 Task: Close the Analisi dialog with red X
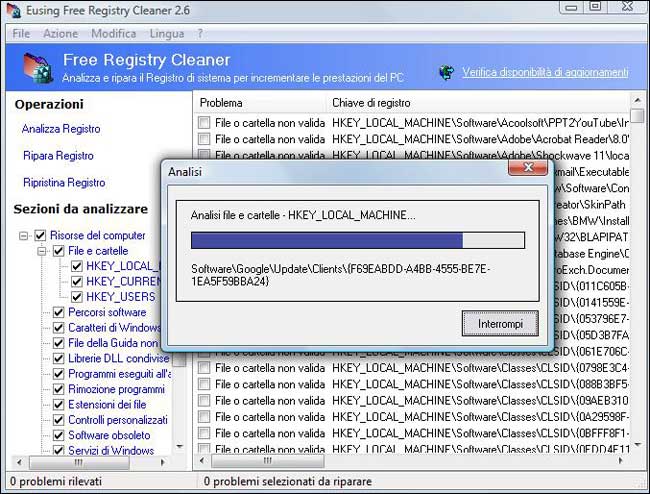click(x=527, y=169)
